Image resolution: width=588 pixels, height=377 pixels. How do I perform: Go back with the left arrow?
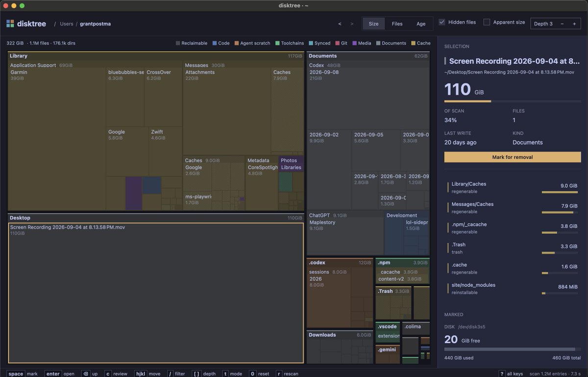(340, 24)
